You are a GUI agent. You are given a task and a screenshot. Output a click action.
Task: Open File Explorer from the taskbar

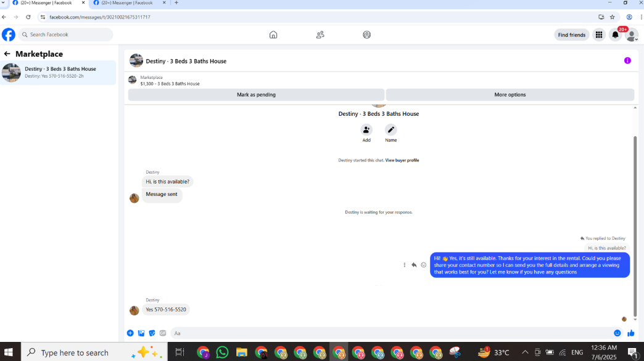pyautogui.click(x=242, y=352)
